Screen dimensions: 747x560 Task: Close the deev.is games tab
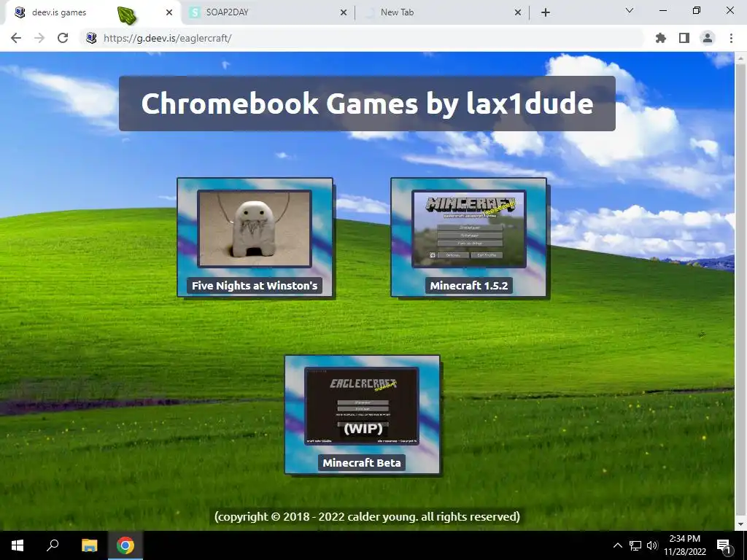pos(169,13)
